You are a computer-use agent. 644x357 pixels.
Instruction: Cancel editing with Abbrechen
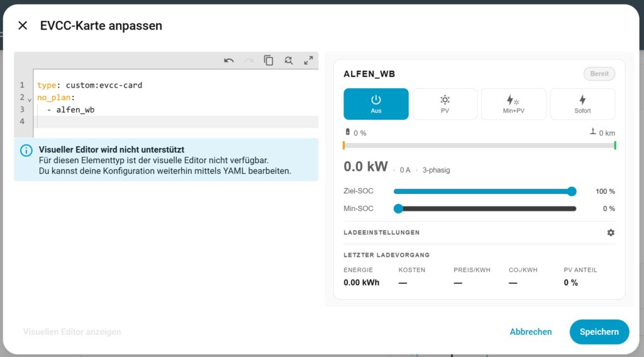click(531, 332)
